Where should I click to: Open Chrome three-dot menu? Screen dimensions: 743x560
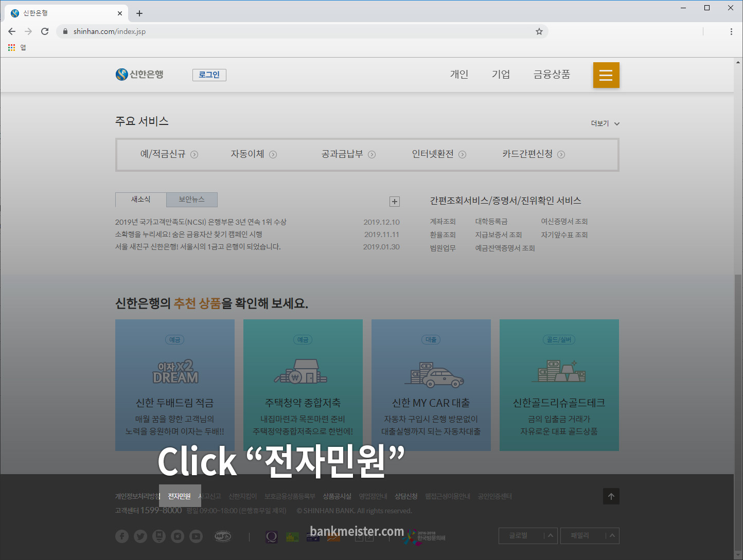point(731,31)
